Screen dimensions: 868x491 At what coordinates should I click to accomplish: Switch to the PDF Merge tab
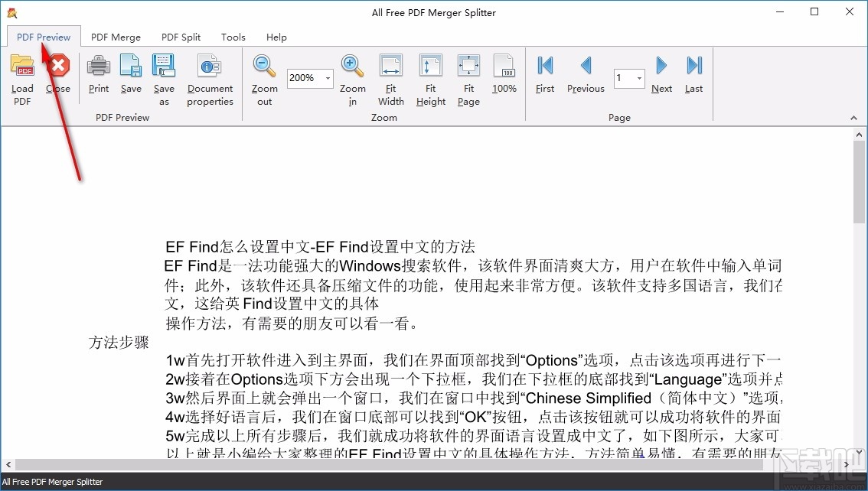pos(116,37)
